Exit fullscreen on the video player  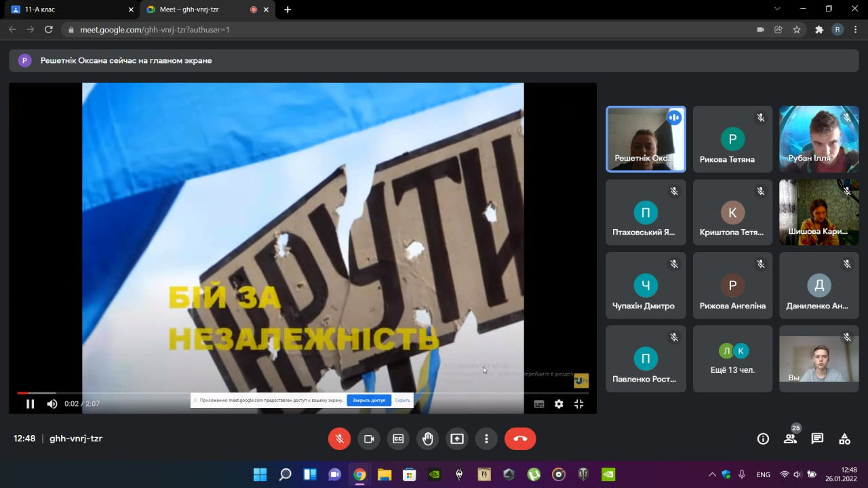coord(578,404)
